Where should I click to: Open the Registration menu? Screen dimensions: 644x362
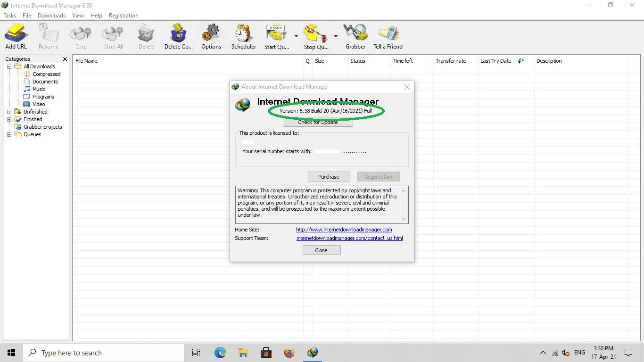[x=124, y=16]
